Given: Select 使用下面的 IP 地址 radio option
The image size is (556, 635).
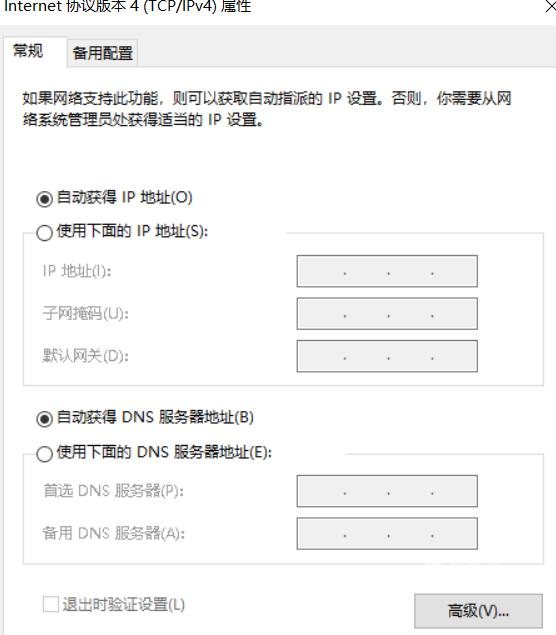Looking at the screenshot, I should tap(44, 232).
